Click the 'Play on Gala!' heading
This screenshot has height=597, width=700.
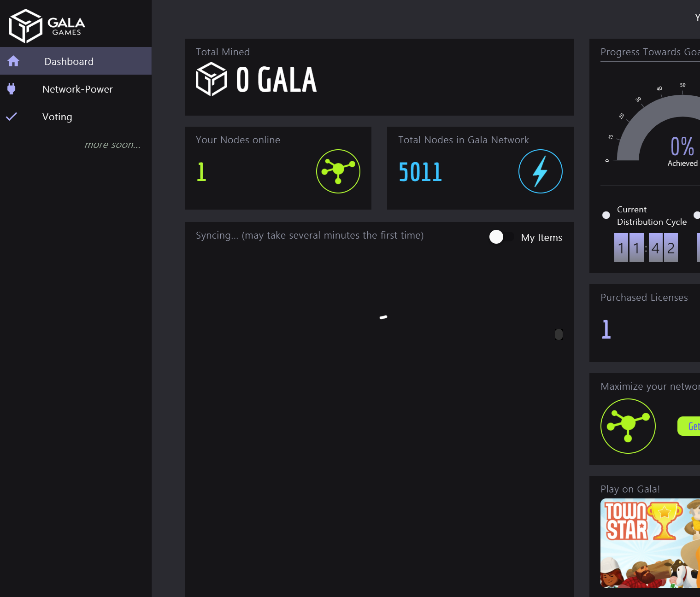(630, 489)
